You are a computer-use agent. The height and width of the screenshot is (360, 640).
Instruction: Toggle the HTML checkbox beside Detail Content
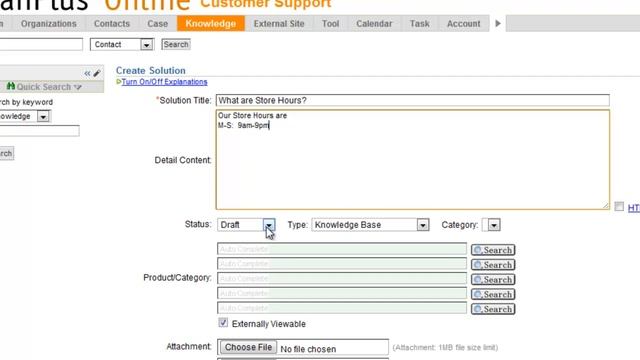point(619,207)
